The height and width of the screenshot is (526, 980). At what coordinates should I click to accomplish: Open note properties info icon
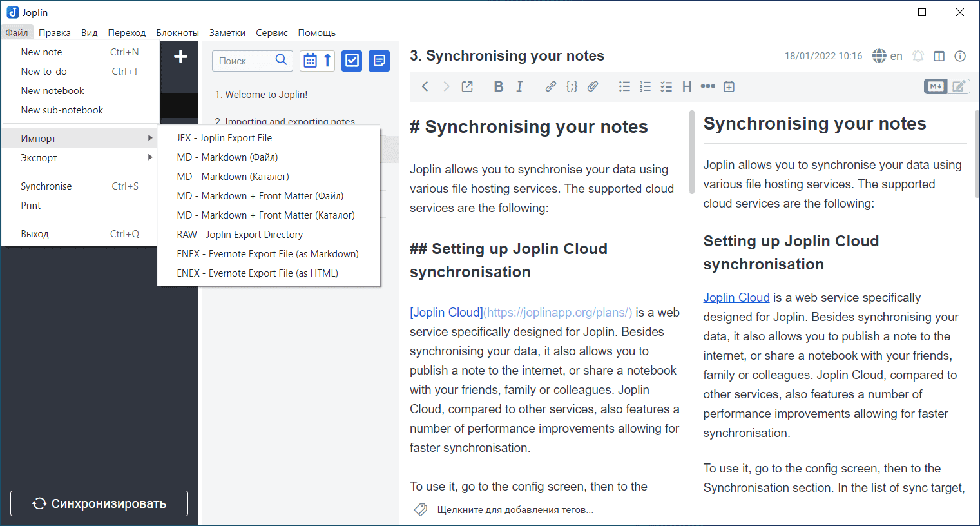[960, 56]
